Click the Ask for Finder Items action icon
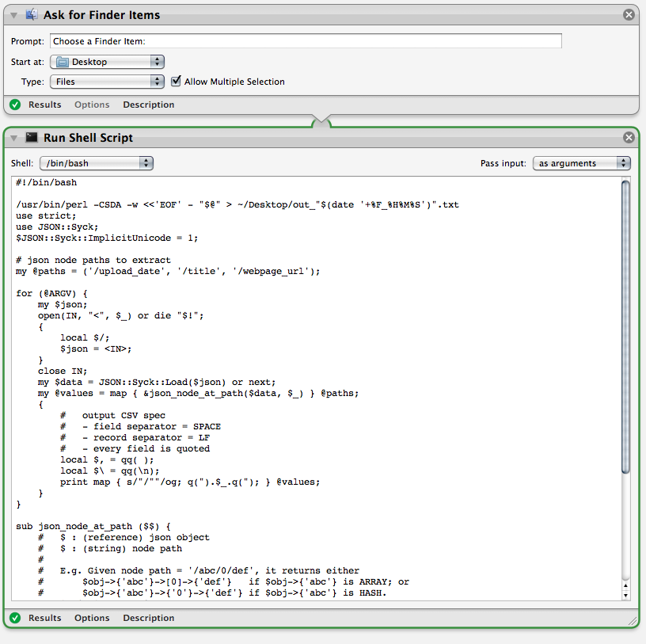This screenshot has width=646, height=644. pos(30,14)
